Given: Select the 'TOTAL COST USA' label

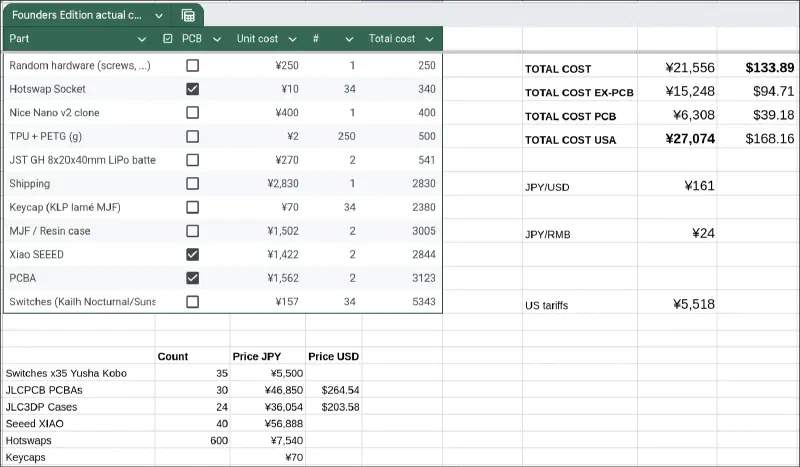Looking at the screenshot, I should (x=570, y=140).
